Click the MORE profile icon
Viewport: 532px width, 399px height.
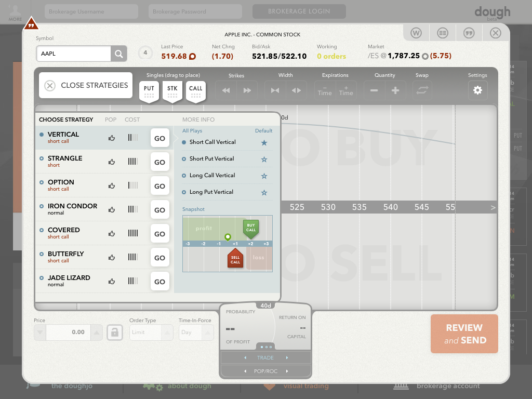[x=15, y=13]
